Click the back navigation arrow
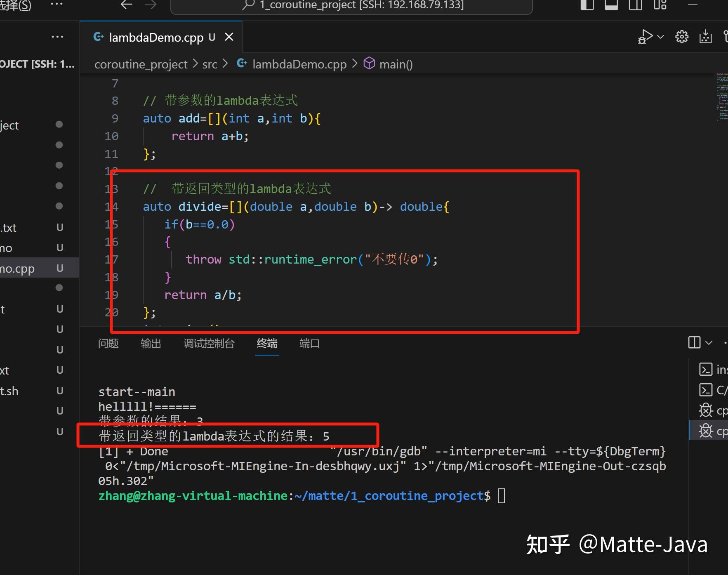This screenshot has height=575, width=728. (127, 5)
